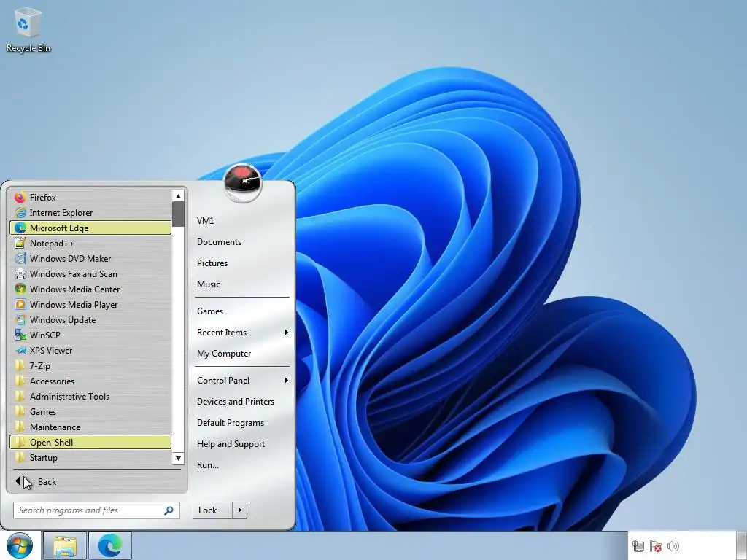
Task: Open XPS Viewer
Action: [x=90, y=351]
